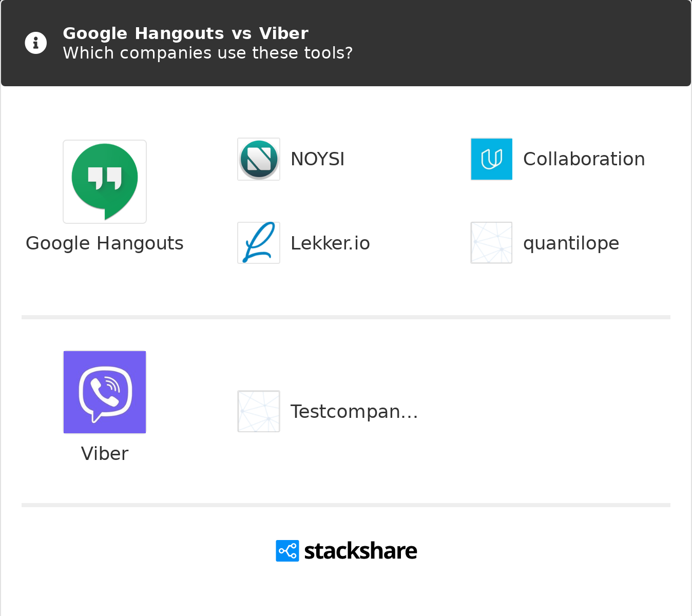
Task: Click the green Google Hangouts logo
Action: (x=105, y=182)
